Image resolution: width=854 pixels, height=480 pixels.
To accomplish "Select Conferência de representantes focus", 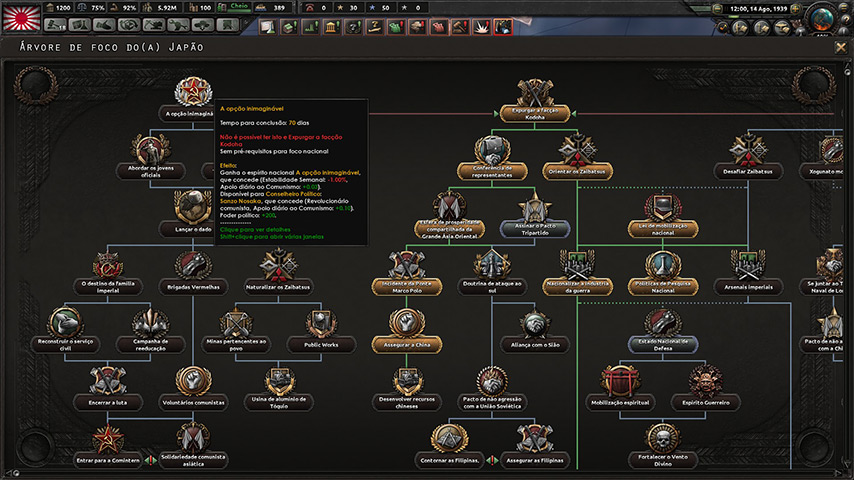I will [492, 158].
